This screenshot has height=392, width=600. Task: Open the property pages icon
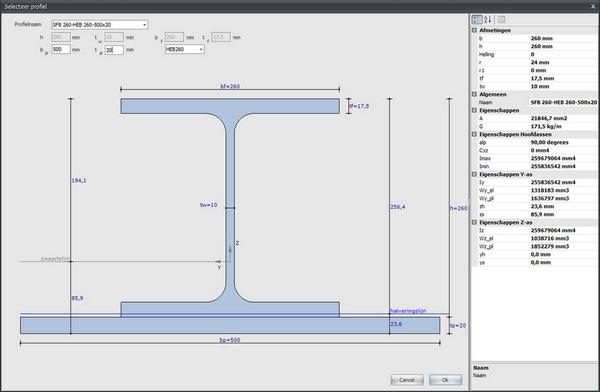(x=501, y=20)
